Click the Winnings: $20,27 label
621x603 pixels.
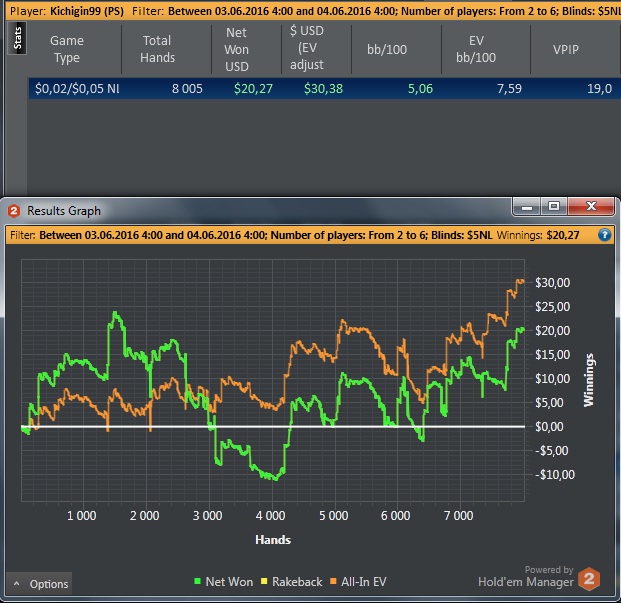click(538, 235)
